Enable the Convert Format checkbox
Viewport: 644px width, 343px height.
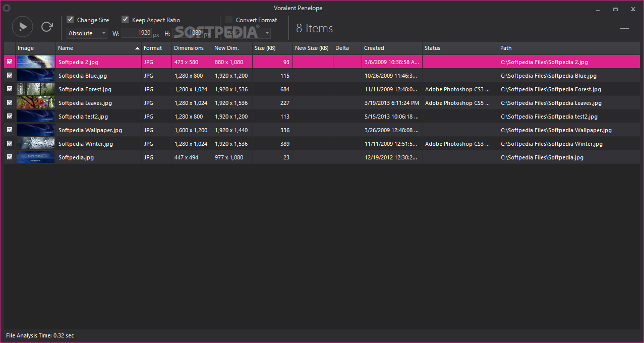click(229, 20)
